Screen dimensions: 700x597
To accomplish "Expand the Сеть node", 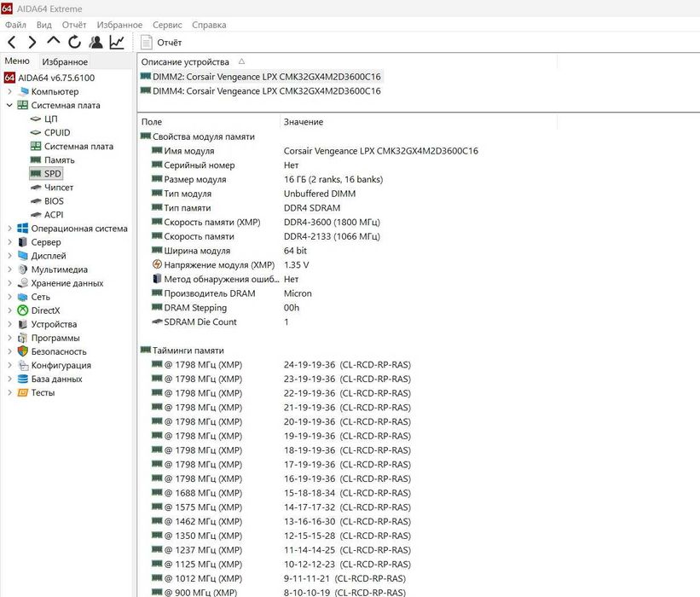I will (10, 297).
